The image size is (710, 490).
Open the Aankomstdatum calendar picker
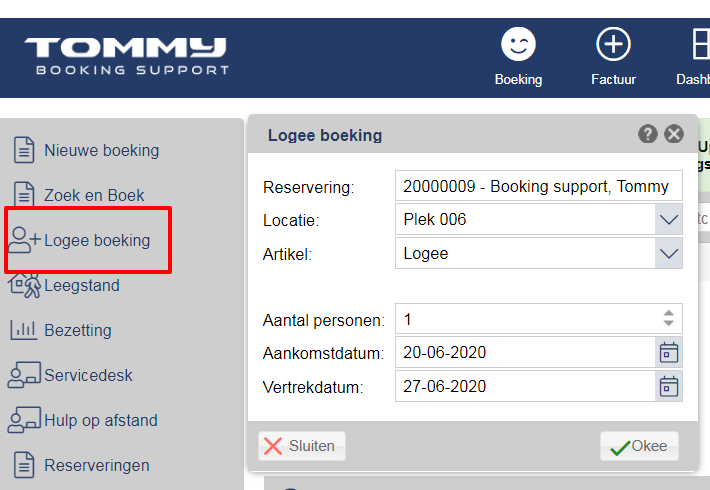(669, 352)
